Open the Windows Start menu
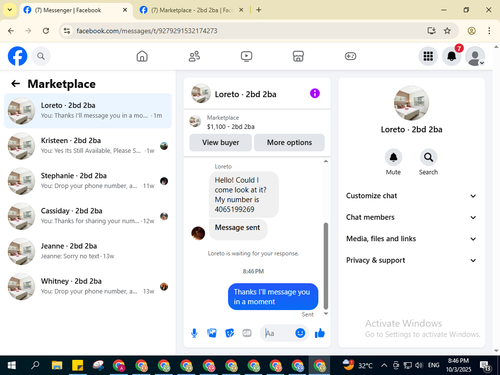 point(12,366)
